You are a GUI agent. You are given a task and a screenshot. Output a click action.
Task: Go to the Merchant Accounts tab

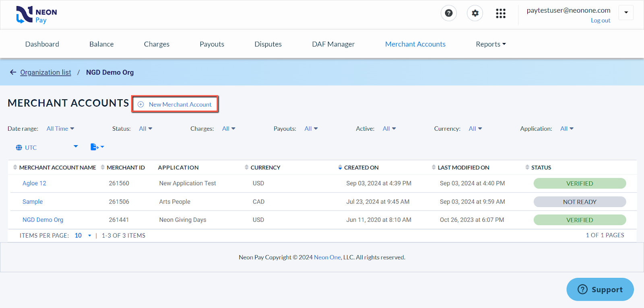(x=415, y=44)
